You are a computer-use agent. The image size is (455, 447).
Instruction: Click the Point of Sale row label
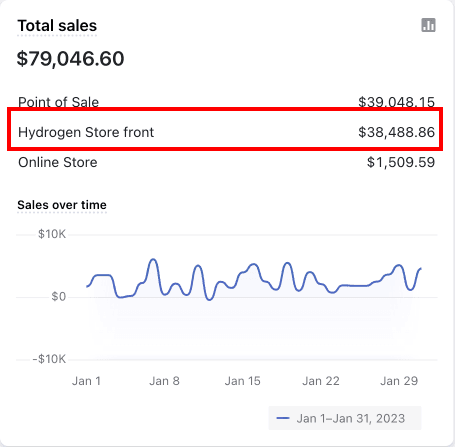coord(58,102)
